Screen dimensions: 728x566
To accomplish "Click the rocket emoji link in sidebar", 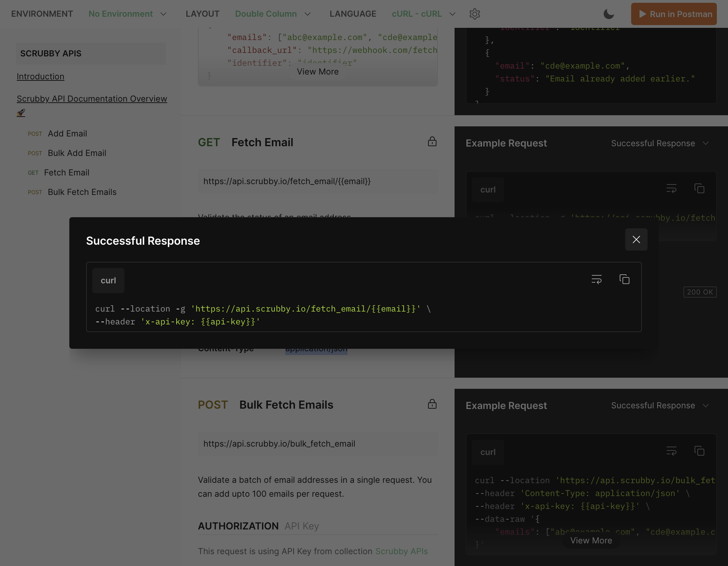I will (x=21, y=113).
